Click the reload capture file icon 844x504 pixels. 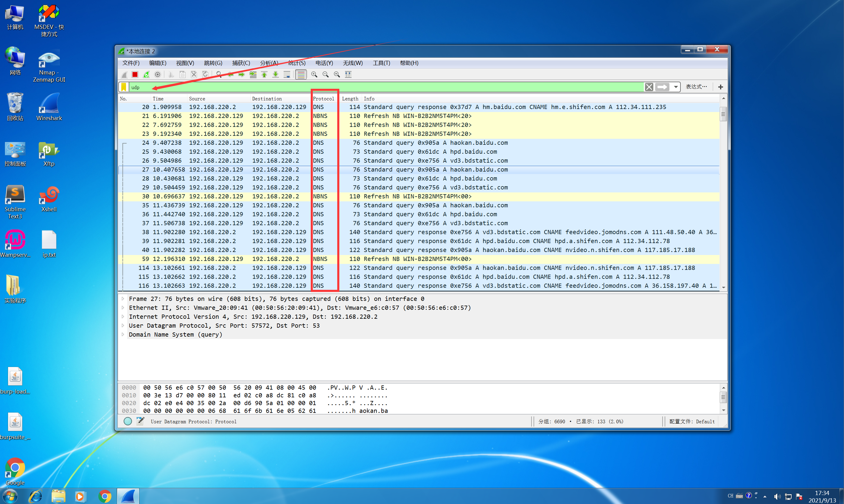click(x=205, y=75)
